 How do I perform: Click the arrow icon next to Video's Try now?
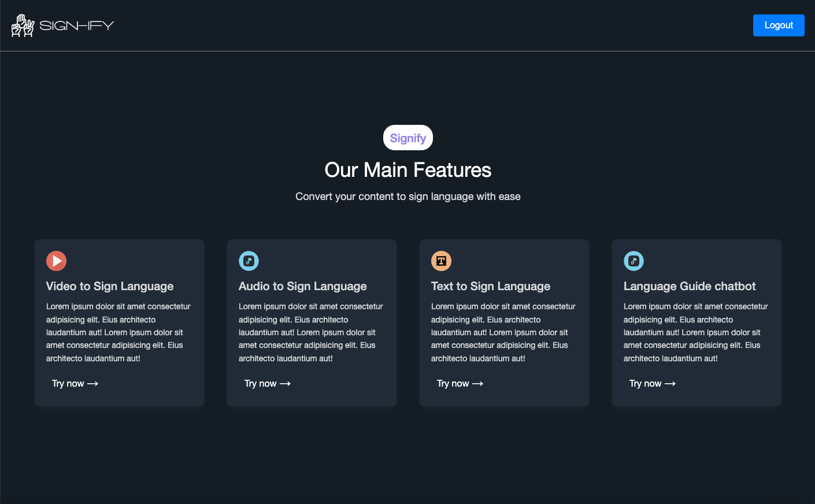point(93,383)
